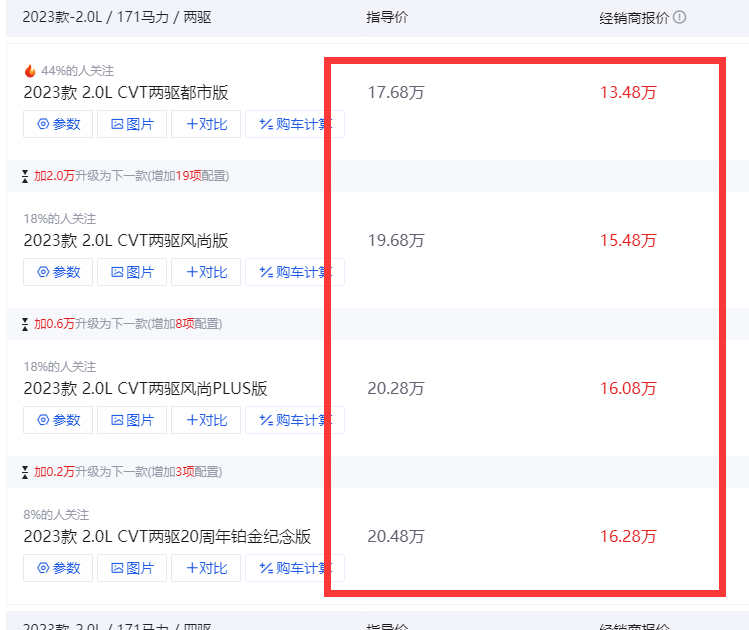The height and width of the screenshot is (630, 749).
Task: Click the 44%的人关注 label
Action: 77,71
